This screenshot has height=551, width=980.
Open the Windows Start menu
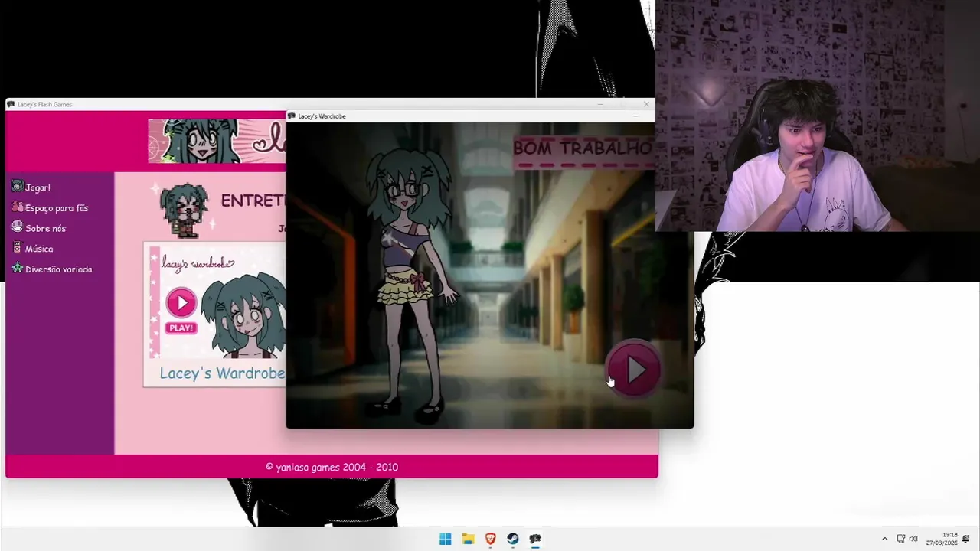(x=445, y=539)
